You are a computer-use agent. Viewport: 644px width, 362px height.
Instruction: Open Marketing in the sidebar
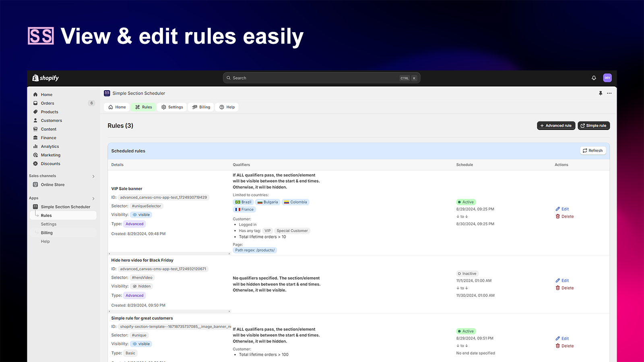point(51,155)
